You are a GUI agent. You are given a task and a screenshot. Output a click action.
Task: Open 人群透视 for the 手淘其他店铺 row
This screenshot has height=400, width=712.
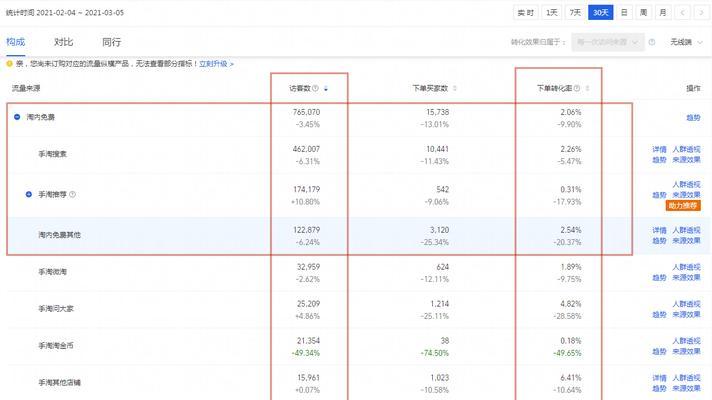[686, 378]
